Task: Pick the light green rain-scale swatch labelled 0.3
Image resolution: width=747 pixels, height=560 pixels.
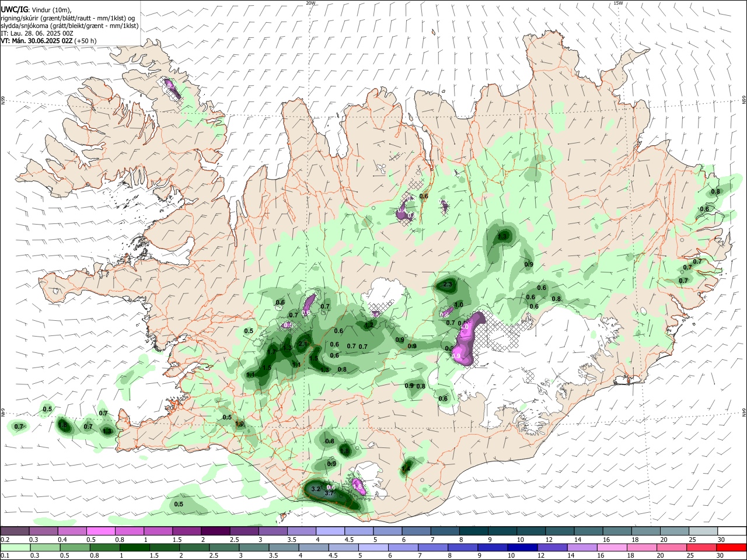Action: (x=45, y=547)
